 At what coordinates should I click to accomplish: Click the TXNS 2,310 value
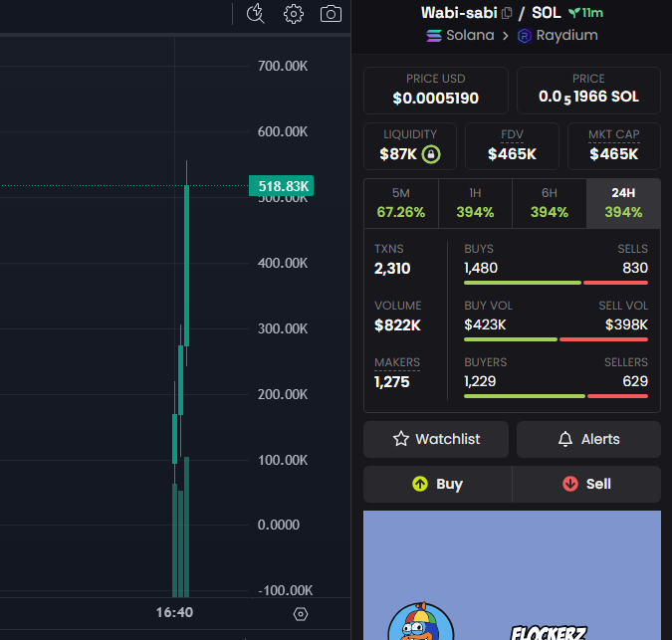pos(392,269)
